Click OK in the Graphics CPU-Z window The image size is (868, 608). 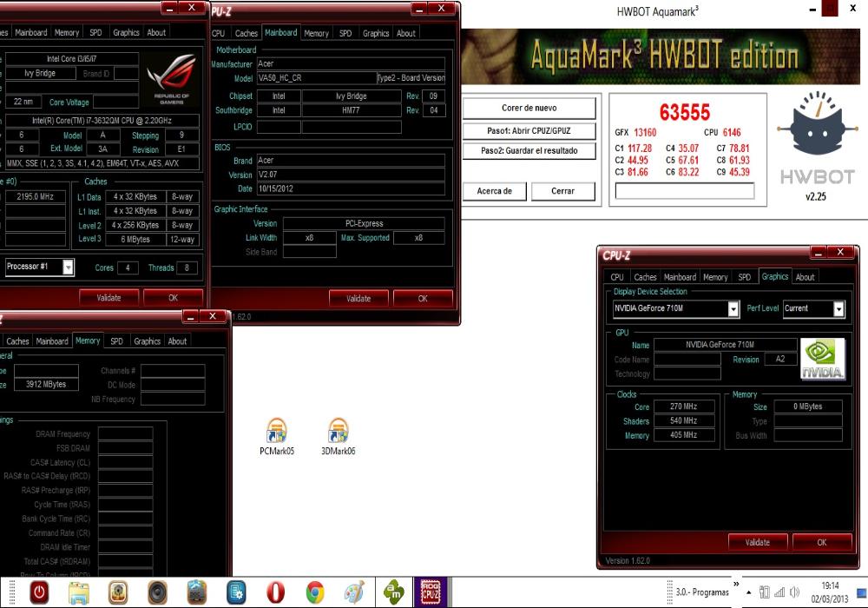pyautogui.click(x=821, y=542)
